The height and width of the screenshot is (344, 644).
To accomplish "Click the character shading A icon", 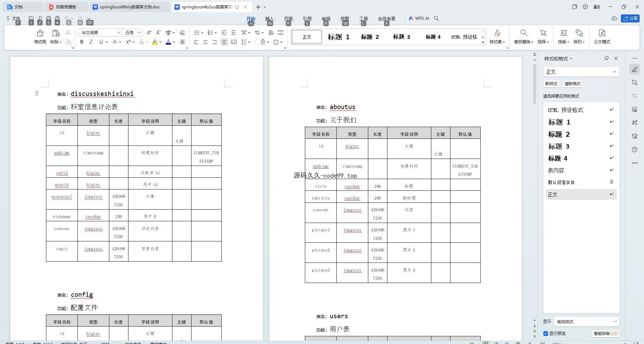I will click(x=182, y=42).
